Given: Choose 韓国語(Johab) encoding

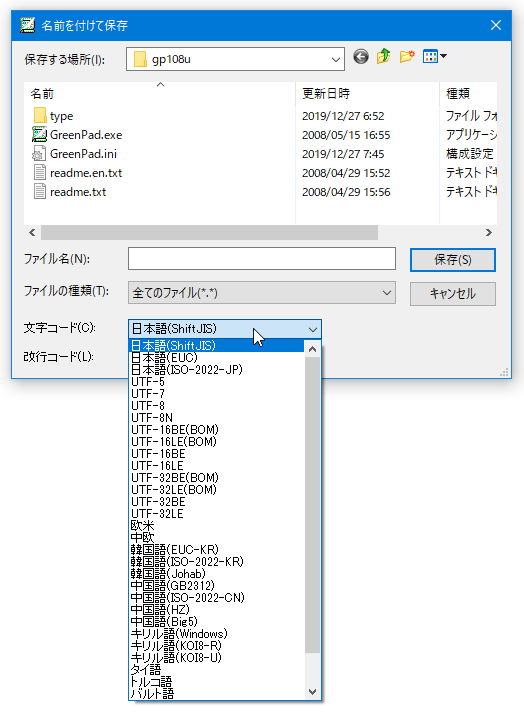Looking at the screenshot, I should pyautogui.click(x=217, y=574).
